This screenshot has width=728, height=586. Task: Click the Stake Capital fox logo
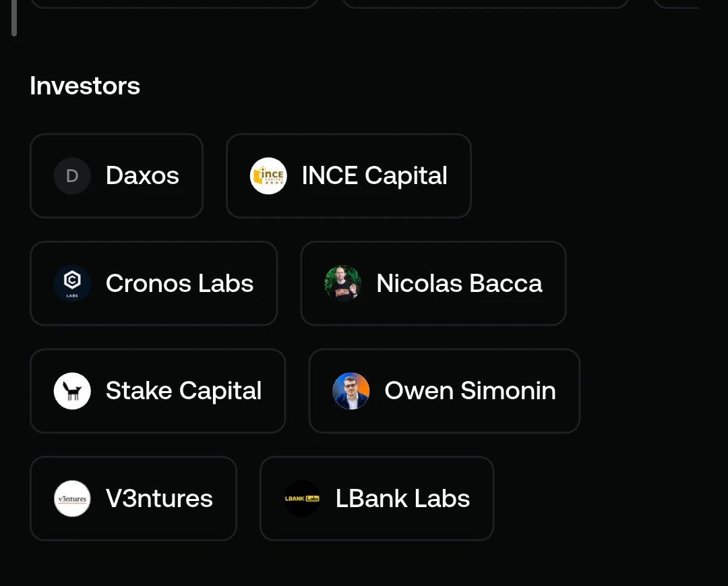coord(72,391)
